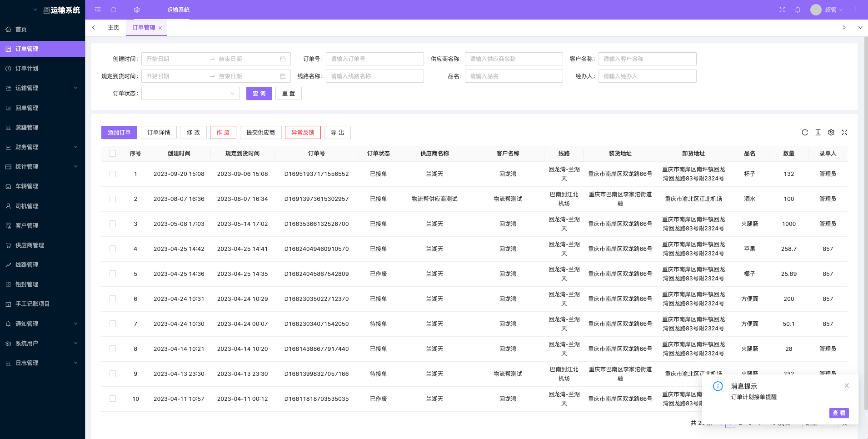
Task: Expand 财务管理 submenu
Action: (x=42, y=147)
